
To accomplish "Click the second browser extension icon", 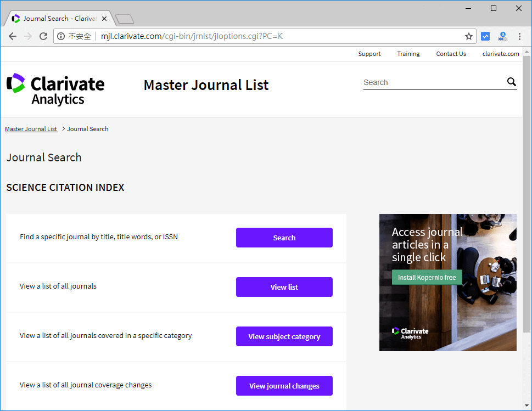I will (502, 37).
